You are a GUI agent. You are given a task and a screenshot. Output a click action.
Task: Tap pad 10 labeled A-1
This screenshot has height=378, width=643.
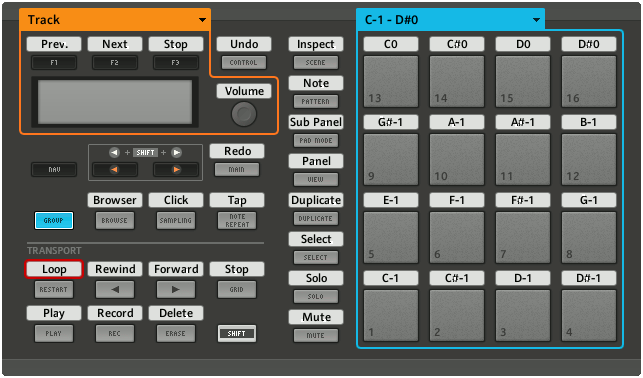pyautogui.click(x=457, y=159)
